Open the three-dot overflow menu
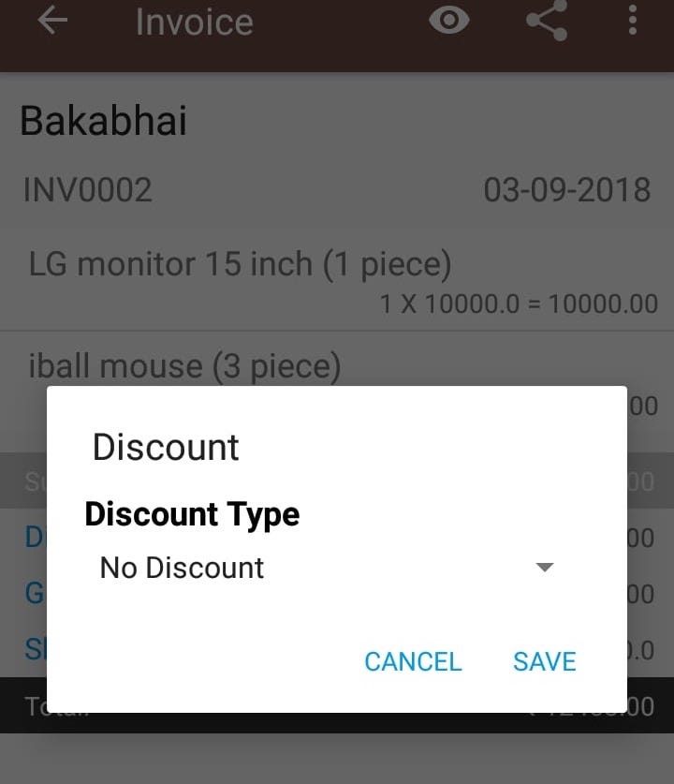The height and width of the screenshot is (784, 674). tap(633, 21)
